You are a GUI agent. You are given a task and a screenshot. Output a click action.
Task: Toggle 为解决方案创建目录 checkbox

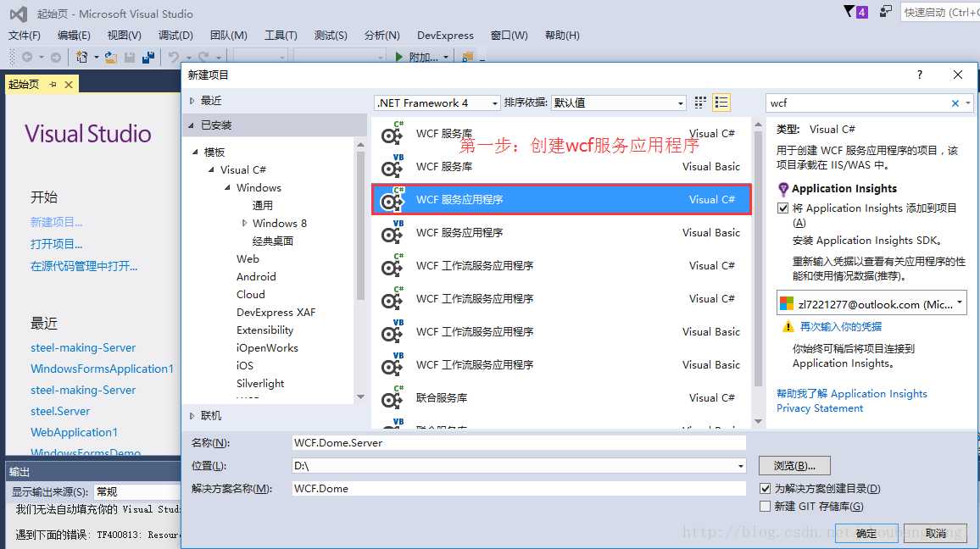pyautogui.click(x=765, y=488)
